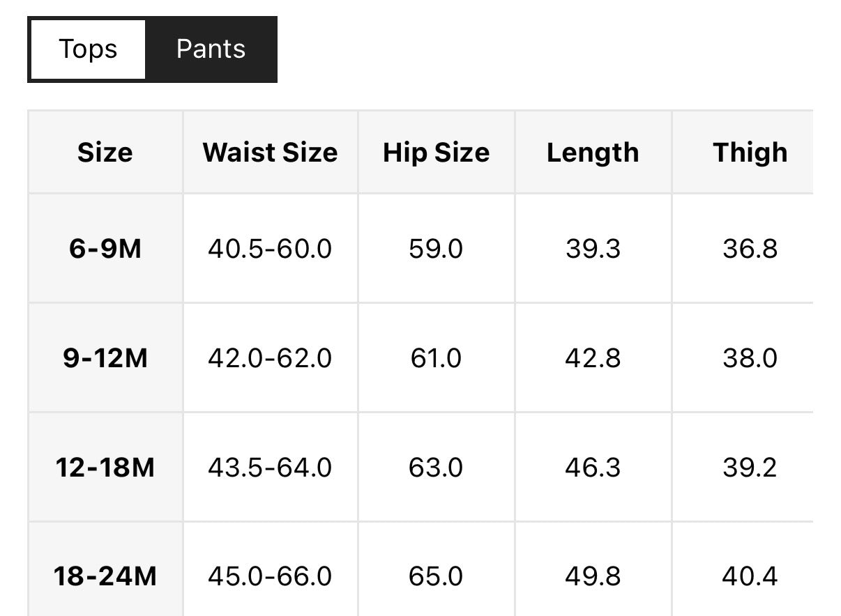Click the Length column header
841x616 pixels.
pos(593,153)
